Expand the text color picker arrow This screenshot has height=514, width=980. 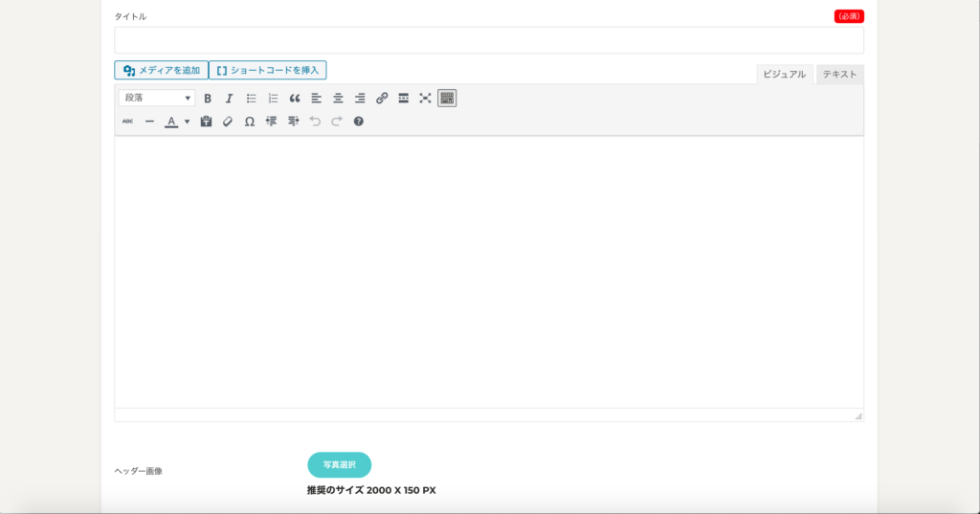coord(188,122)
